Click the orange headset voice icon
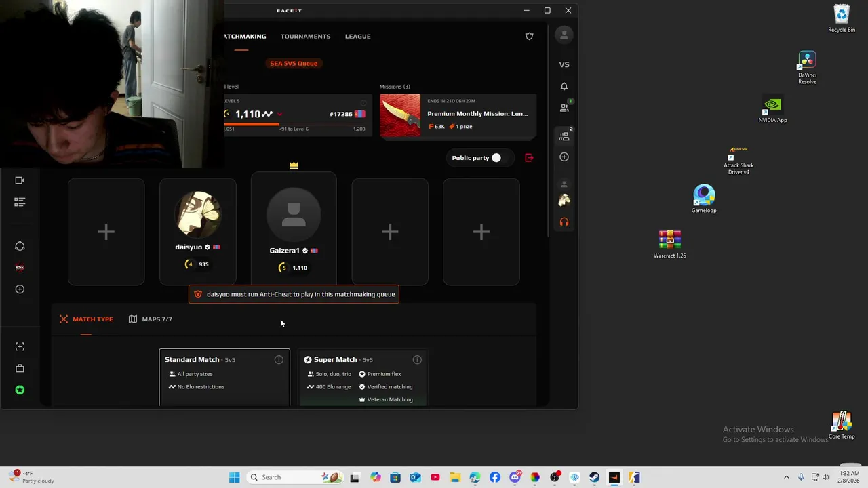This screenshot has height=488, width=868. click(564, 222)
